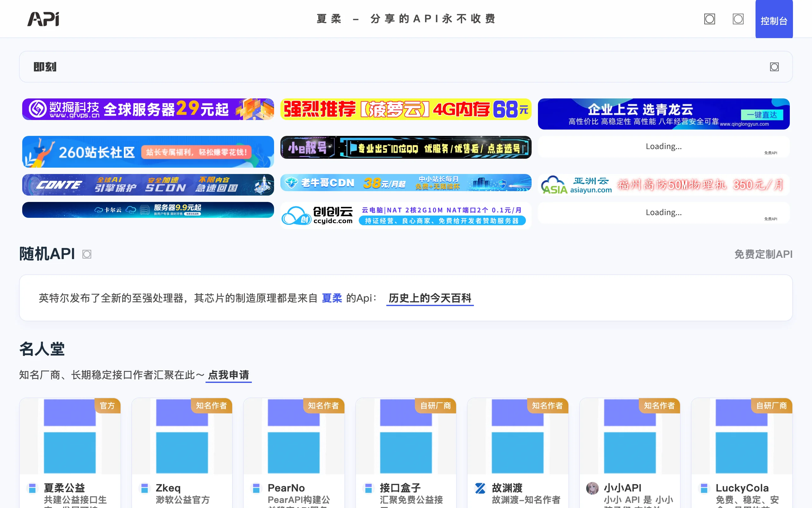Open the 控制台 console button

[x=774, y=19]
